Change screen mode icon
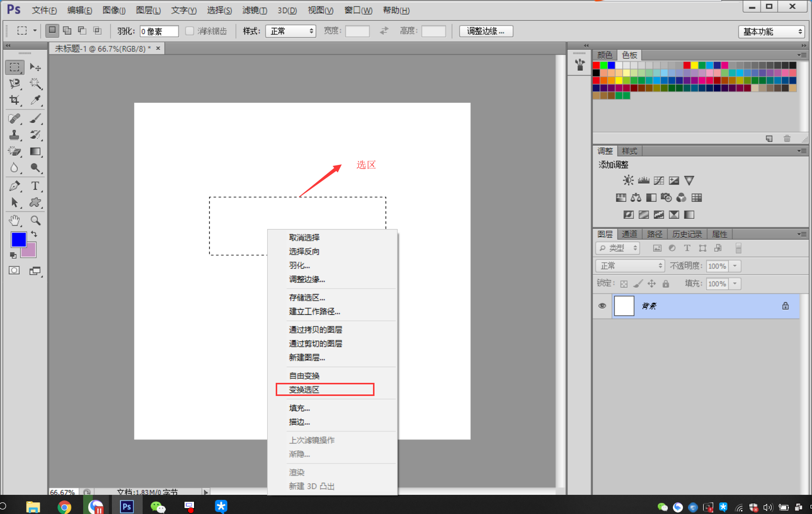The image size is (812, 514). [x=35, y=271]
